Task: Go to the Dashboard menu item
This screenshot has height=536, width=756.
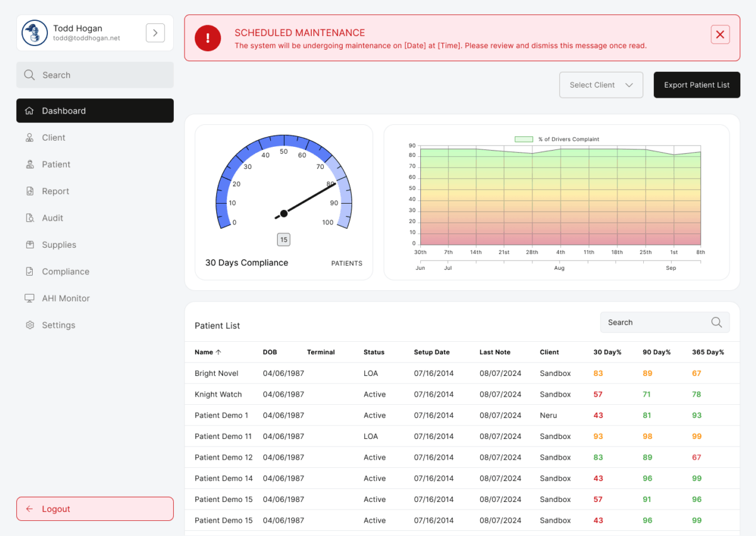Action: coord(95,111)
